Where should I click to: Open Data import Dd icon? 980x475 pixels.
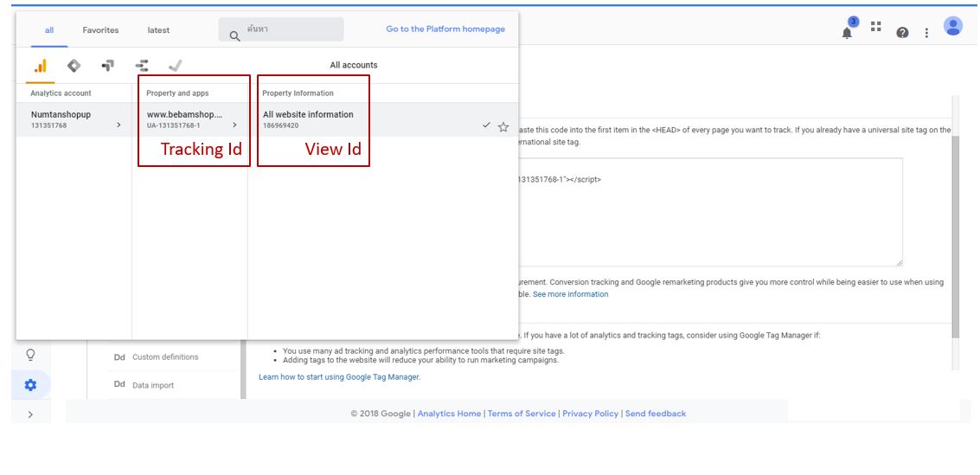tap(119, 385)
